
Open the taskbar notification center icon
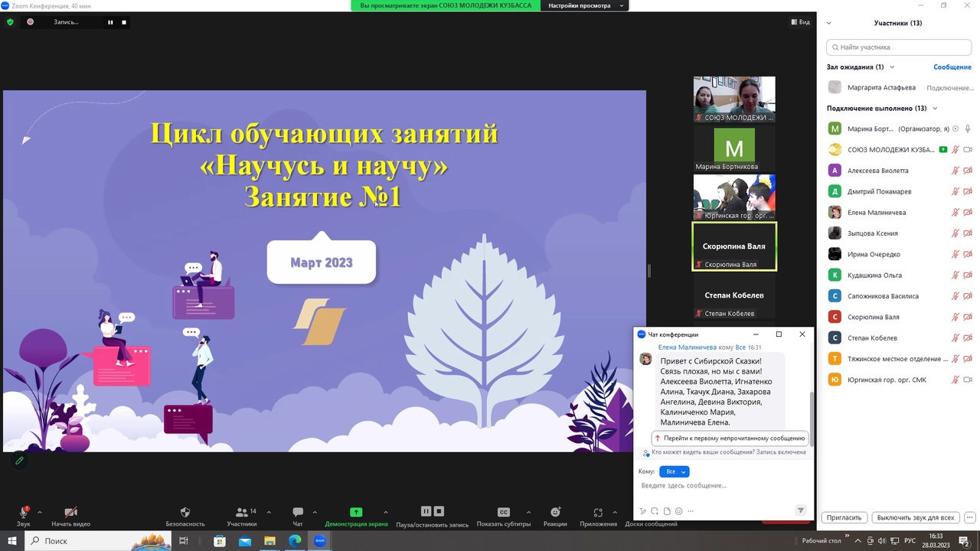pyautogui.click(x=965, y=541)
